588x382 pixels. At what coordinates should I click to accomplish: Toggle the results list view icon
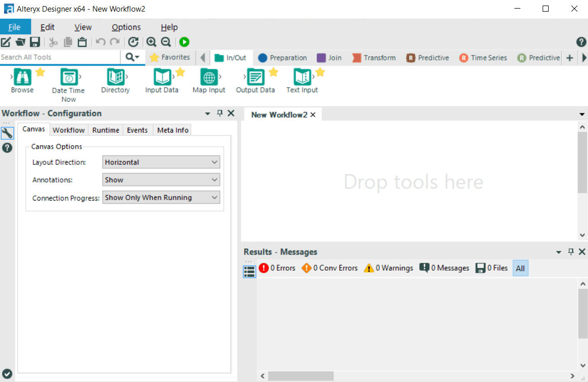pyautogui.click(x=250, y=272)
